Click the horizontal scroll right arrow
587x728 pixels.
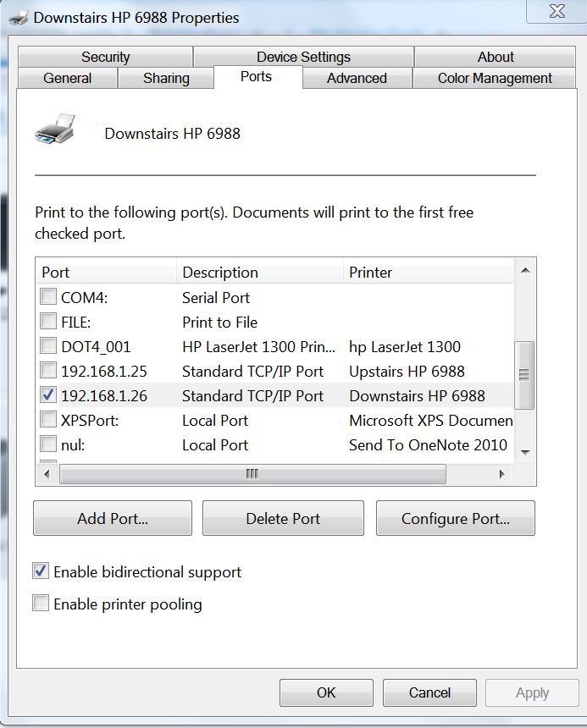pos(501,474)
